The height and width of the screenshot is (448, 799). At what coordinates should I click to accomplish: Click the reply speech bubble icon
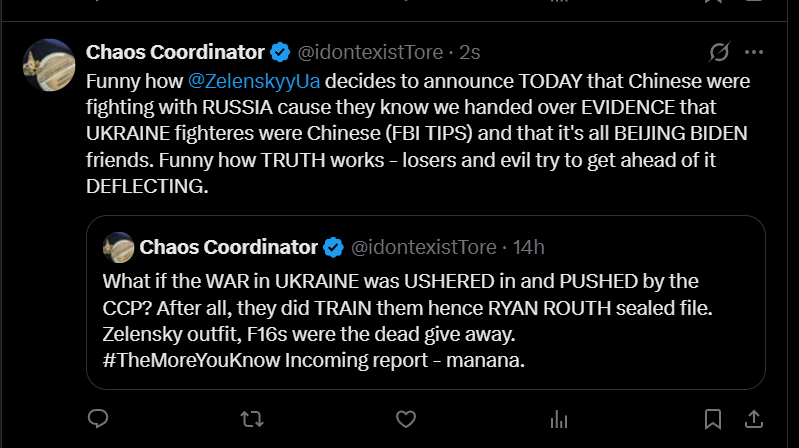click(x=98, y=418)
